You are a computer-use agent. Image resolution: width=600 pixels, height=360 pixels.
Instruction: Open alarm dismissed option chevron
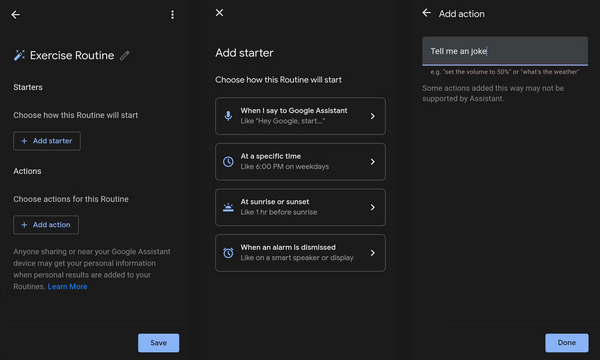pyautogui.click(x=372, y=253)
